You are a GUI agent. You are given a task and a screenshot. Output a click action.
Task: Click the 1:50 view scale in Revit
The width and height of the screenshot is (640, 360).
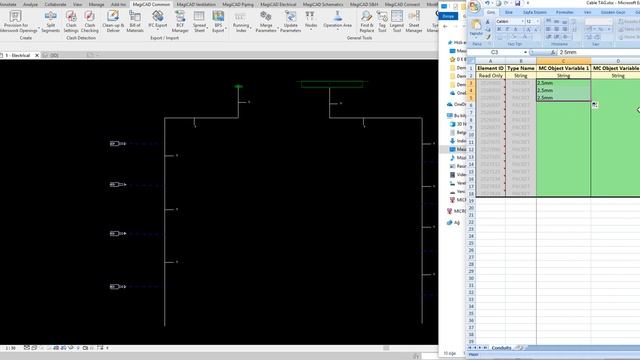[x=11, y=348]
